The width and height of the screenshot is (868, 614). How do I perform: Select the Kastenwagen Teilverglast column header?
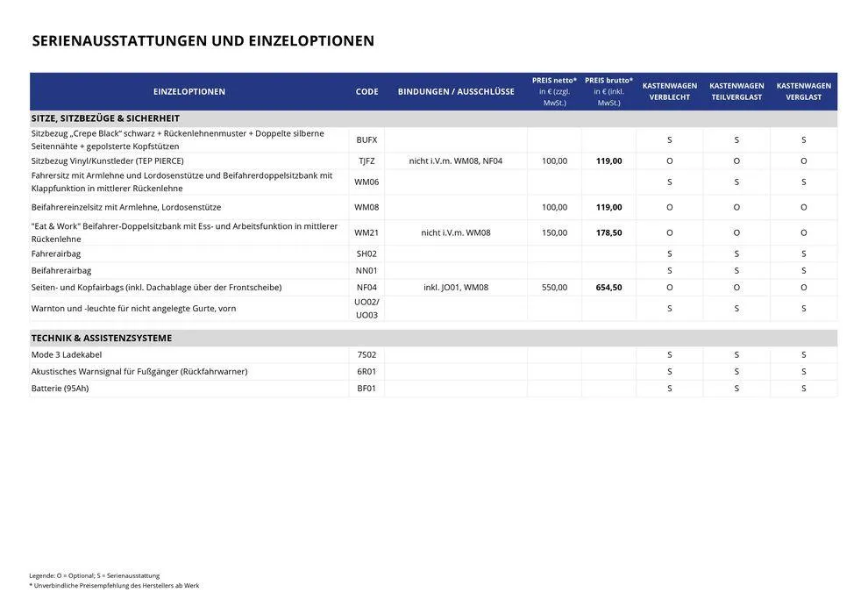[736, 91]
